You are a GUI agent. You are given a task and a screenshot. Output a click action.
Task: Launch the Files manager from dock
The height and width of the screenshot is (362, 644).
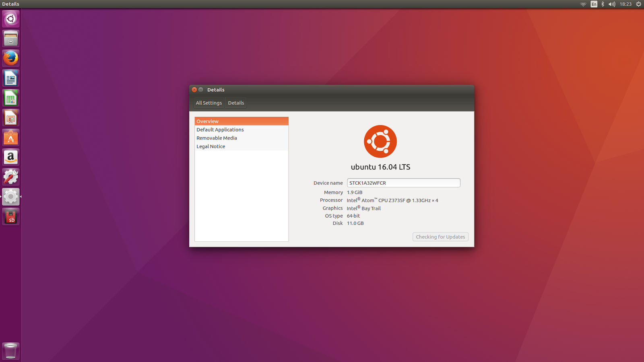11,39
